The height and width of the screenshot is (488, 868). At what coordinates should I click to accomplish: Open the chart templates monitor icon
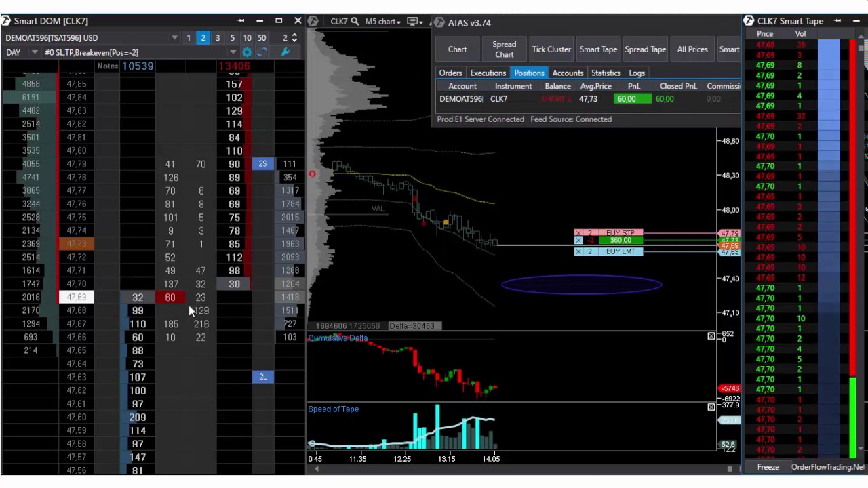click(413, 22)
